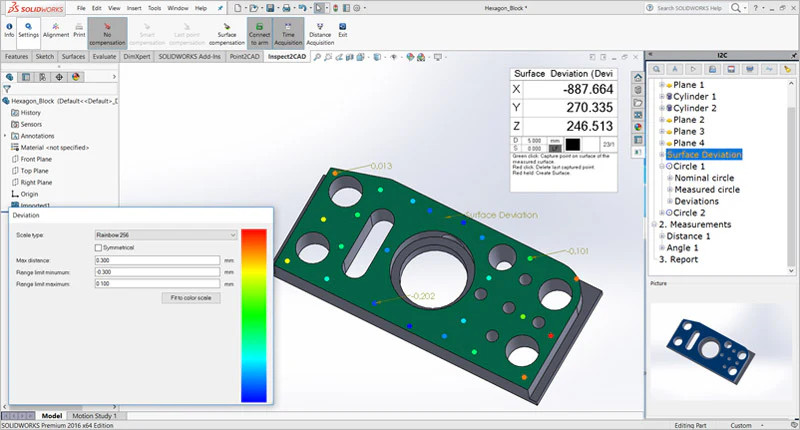Open the Options gear icon in title bar

pyautogui.click(x=357, y=8)
